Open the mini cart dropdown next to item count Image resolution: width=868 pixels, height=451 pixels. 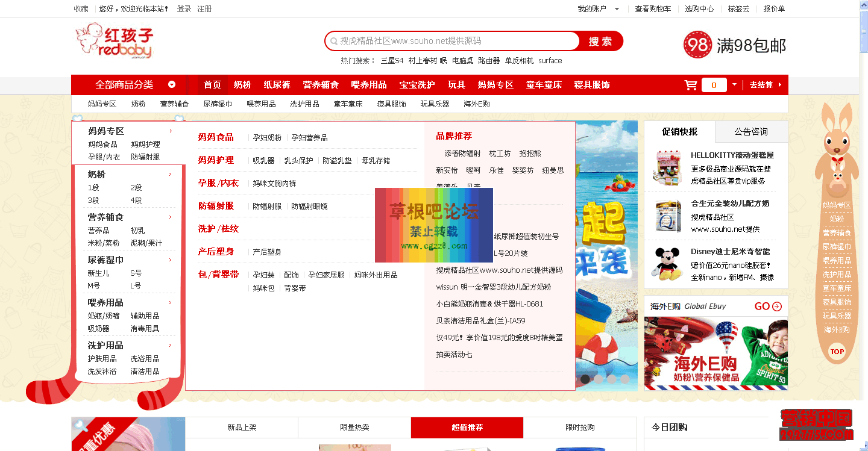tap(734, 85)
